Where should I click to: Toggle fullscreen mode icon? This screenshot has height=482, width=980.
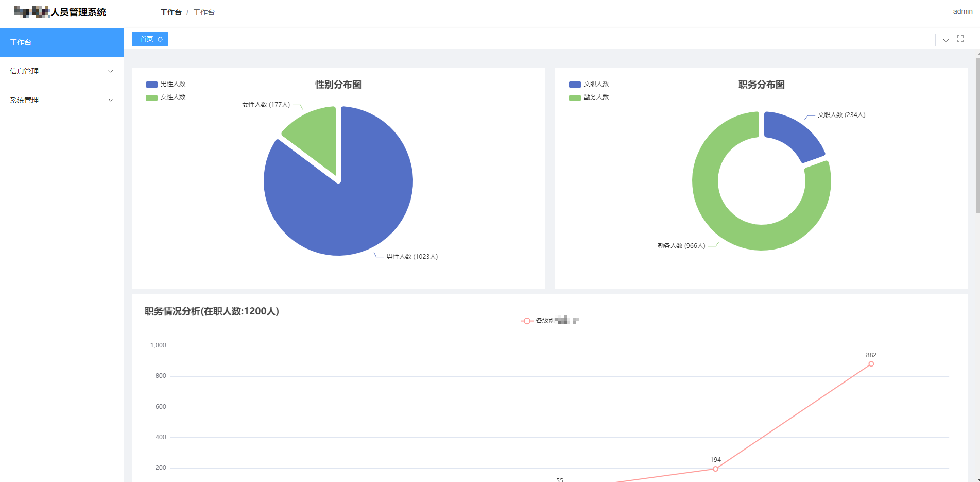point(960,39)
